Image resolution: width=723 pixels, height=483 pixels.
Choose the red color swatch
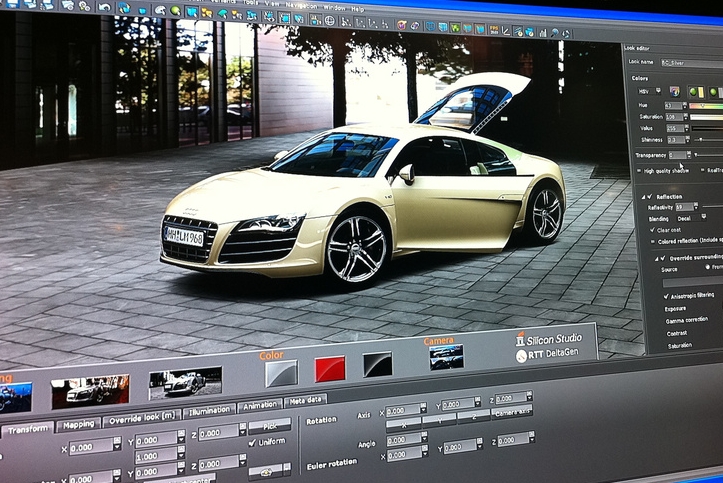pyautogui.click(x=330, y=369)
